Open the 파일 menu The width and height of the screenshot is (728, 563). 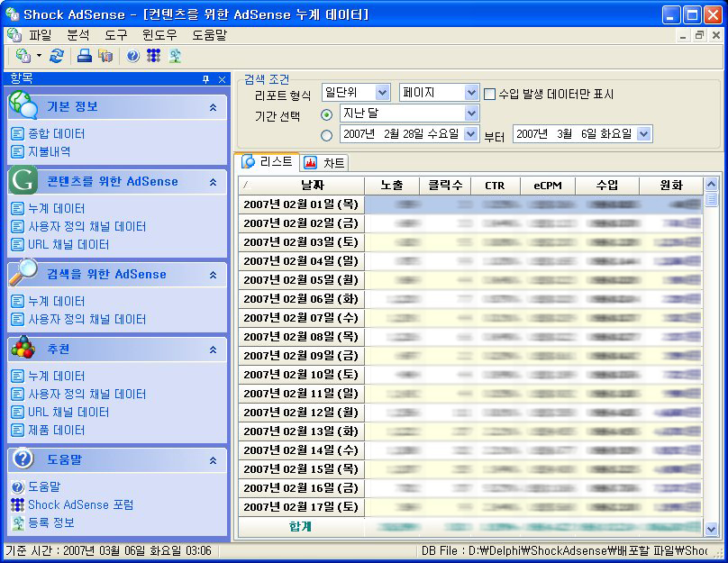[40, 35]
